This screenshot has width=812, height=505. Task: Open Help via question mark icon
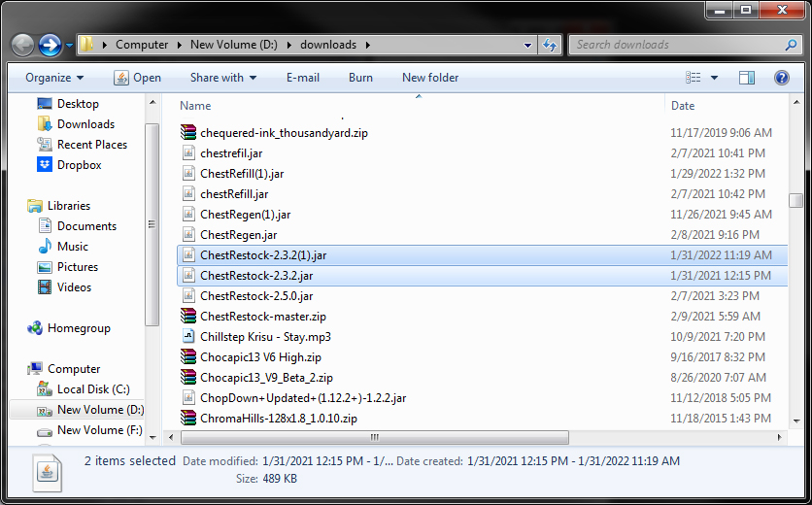782,78
